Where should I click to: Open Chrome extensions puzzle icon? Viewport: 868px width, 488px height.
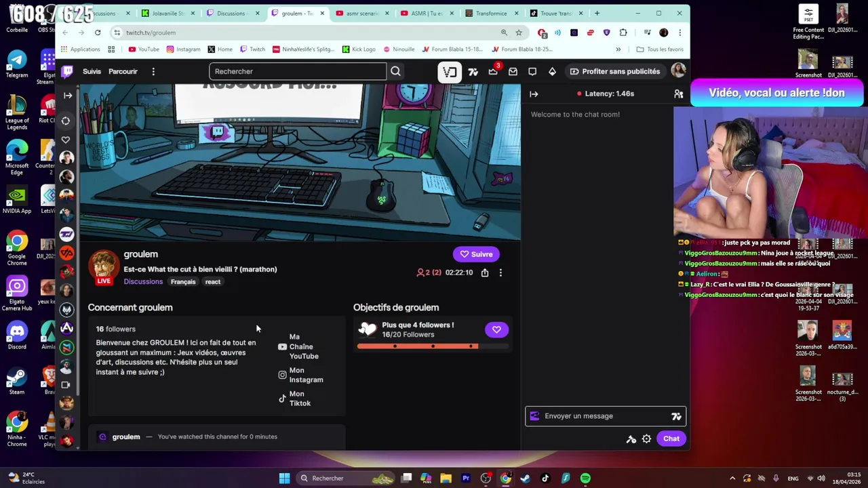623,33
